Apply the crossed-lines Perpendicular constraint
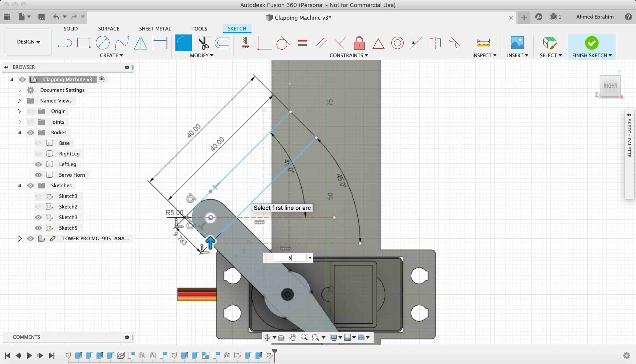Image resolution: width=636 pixels, height=364 pixels. [x=340, y=43]
